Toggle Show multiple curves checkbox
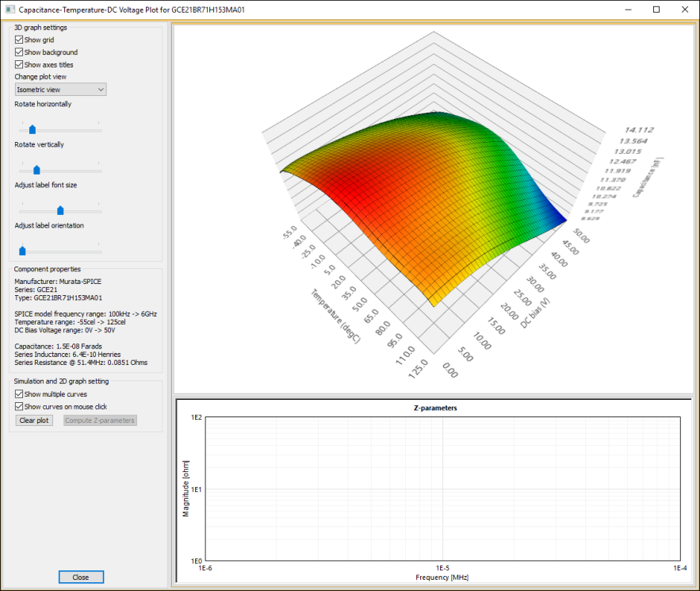The image size is (700, 591). click(x=19, y=394)
